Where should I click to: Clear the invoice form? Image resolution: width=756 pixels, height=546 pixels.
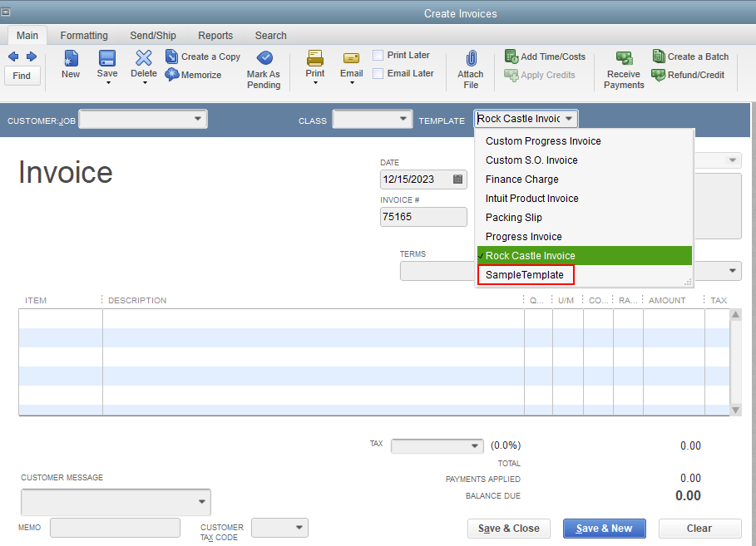click(x=699, y=529)
